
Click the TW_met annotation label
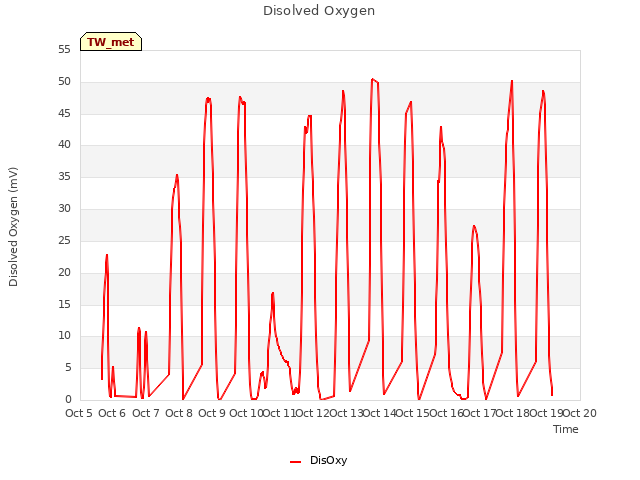point(111,42)
